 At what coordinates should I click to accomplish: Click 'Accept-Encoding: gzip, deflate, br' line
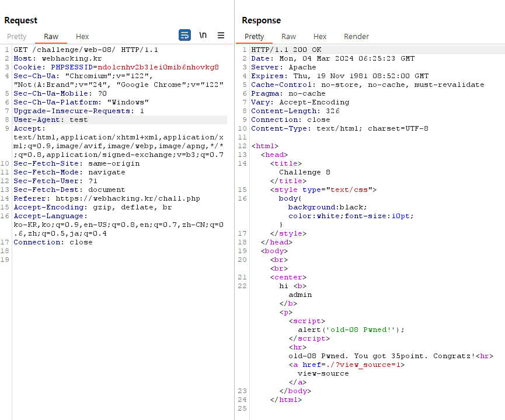coord(93,207)
